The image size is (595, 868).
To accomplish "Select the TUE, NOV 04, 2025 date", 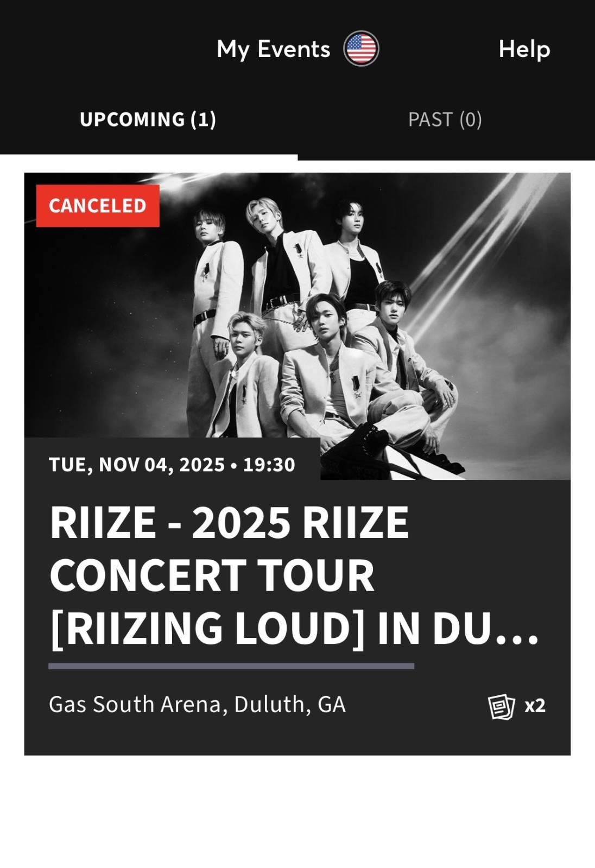I will tap(136, 465).
